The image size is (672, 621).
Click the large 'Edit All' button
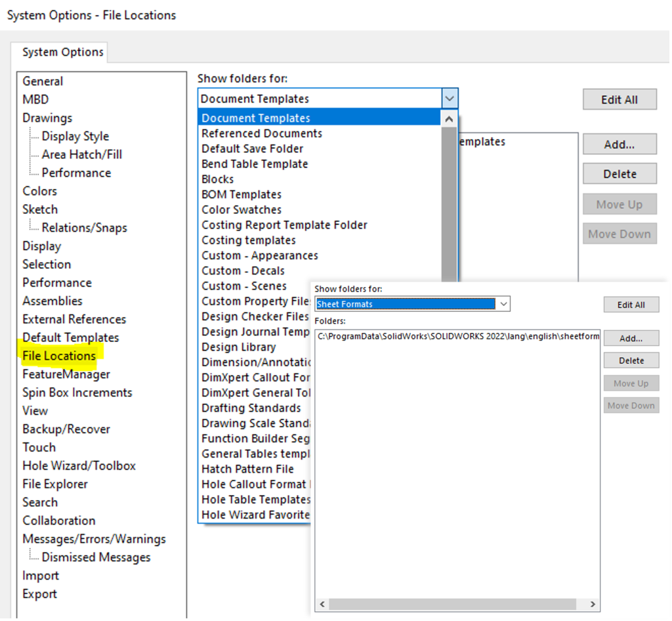[619, 100]
